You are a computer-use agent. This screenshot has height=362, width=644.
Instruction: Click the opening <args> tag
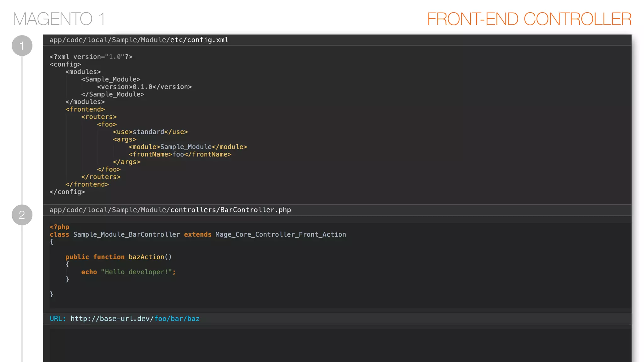(x=125, y=140)
